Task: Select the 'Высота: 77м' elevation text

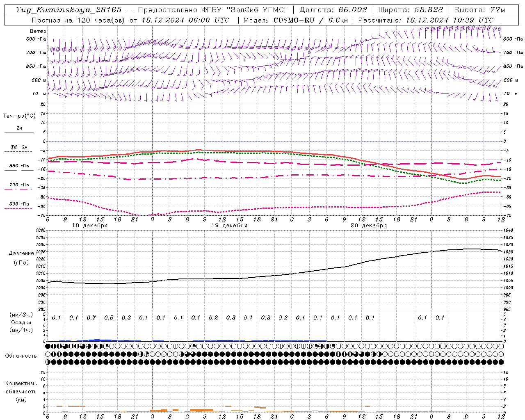Action: [x=479, y=10]
